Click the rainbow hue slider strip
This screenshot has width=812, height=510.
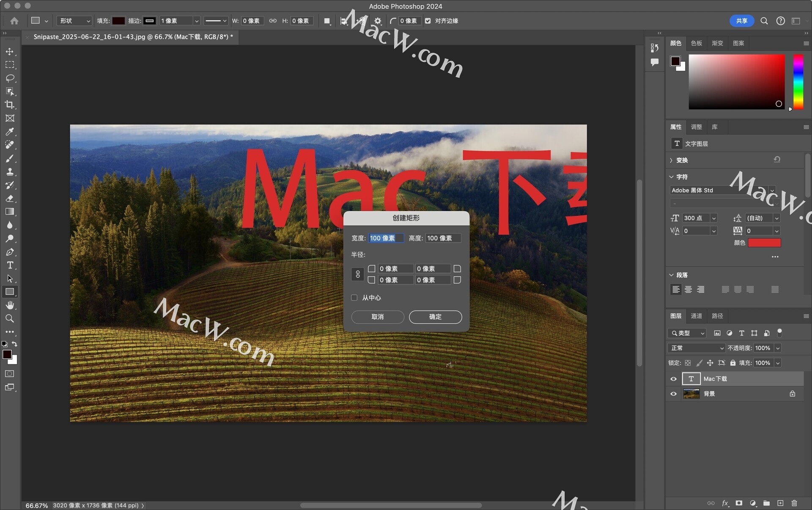coord(798,82)
